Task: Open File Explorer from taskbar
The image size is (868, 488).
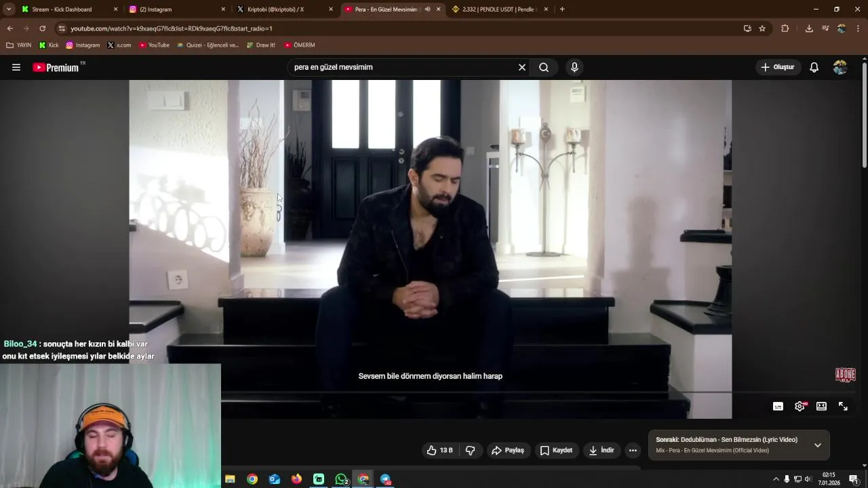Action: click(230, 479)
